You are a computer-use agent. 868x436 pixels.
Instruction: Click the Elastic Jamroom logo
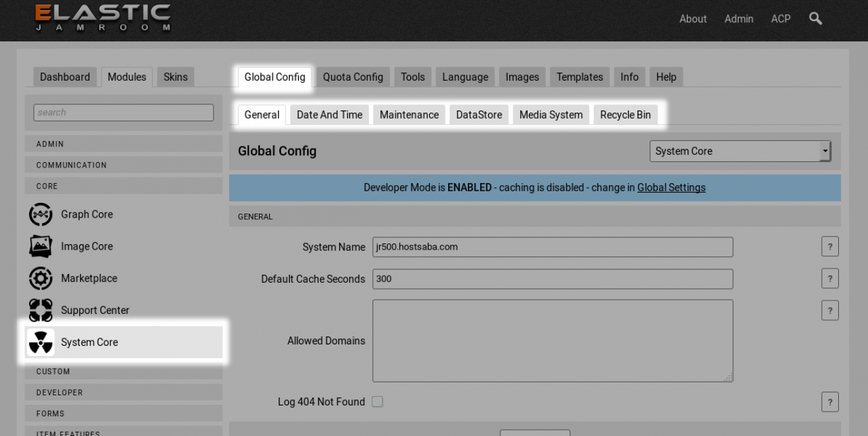(x=102, y=18)
